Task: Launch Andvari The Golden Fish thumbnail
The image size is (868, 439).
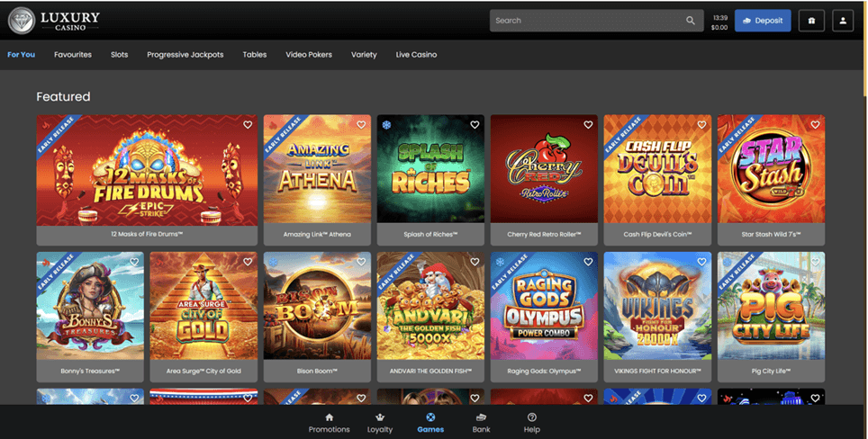Action: coord(430,306)
